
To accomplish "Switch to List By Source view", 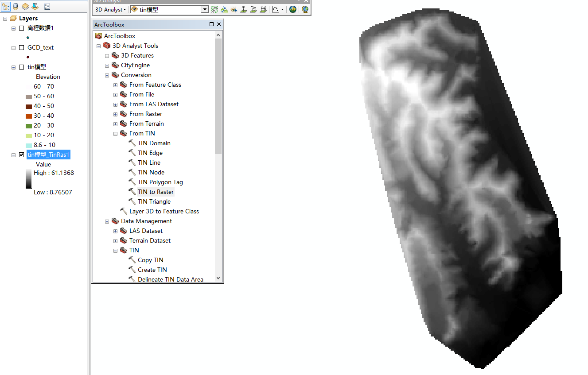I will click(16, 7).
